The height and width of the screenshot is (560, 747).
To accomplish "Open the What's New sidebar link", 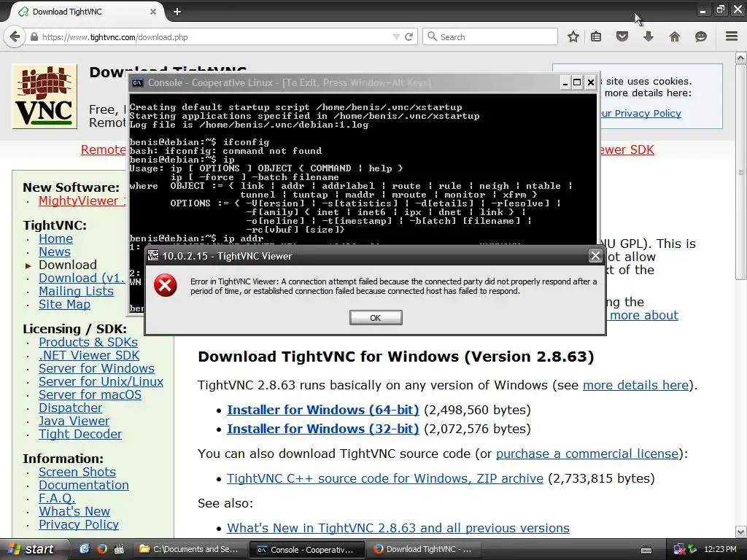I will tap(74, 511).
